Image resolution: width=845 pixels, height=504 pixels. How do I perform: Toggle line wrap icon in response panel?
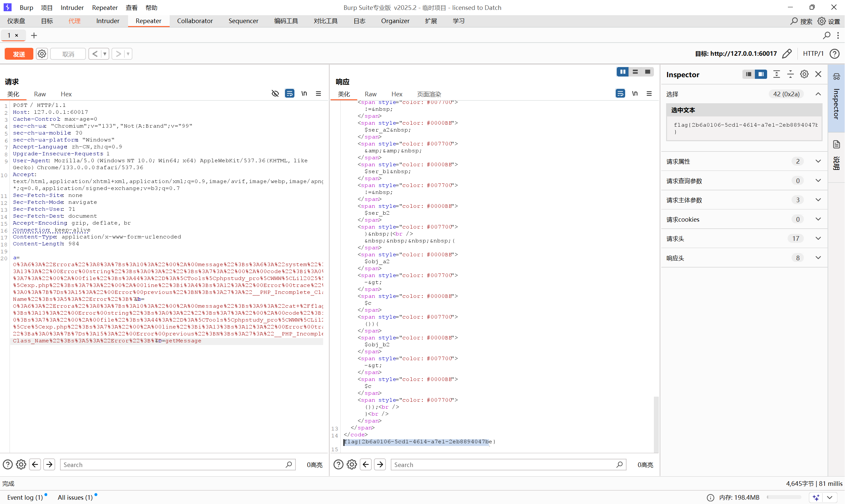(620, 93)
